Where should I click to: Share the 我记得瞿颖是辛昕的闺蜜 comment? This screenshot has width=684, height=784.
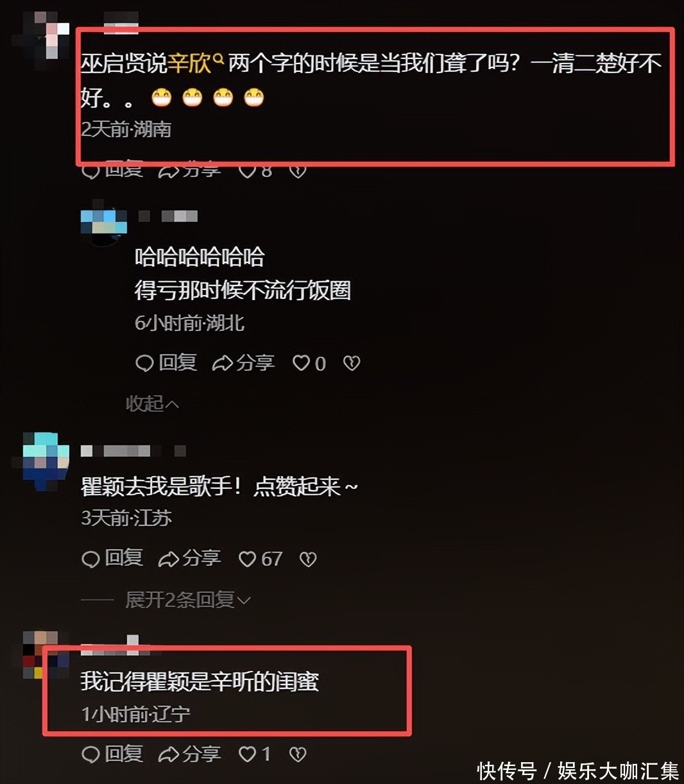click(x=189, y=754)
